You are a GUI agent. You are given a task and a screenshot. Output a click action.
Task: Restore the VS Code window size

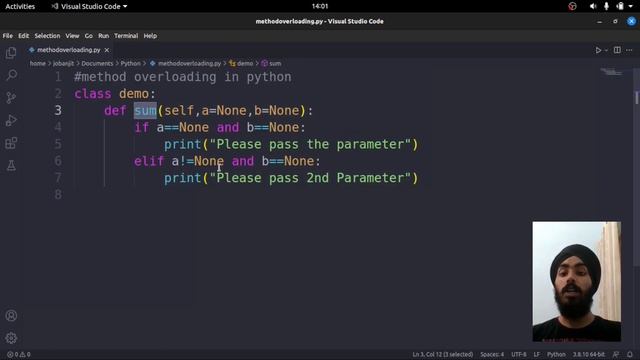[x=615, y=21]
